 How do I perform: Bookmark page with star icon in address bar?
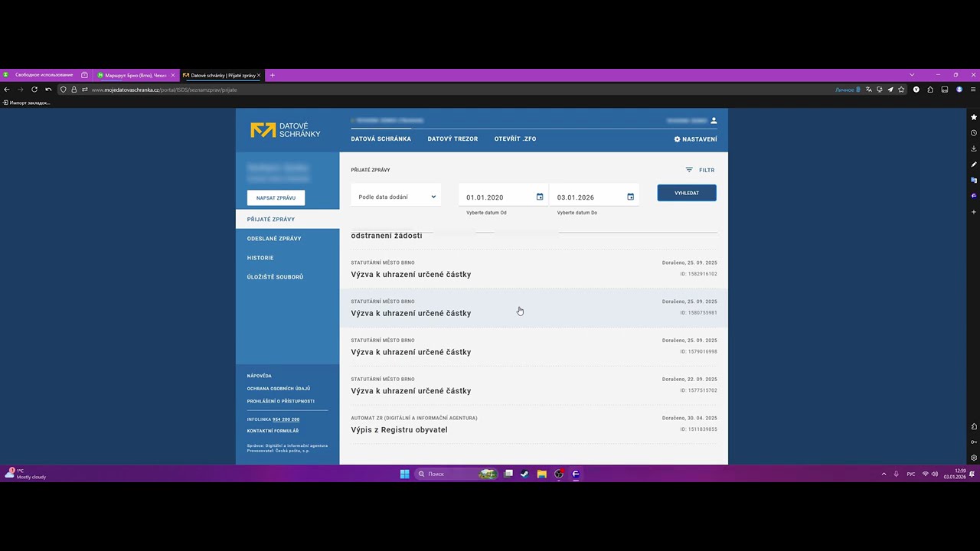coord(901,90)
